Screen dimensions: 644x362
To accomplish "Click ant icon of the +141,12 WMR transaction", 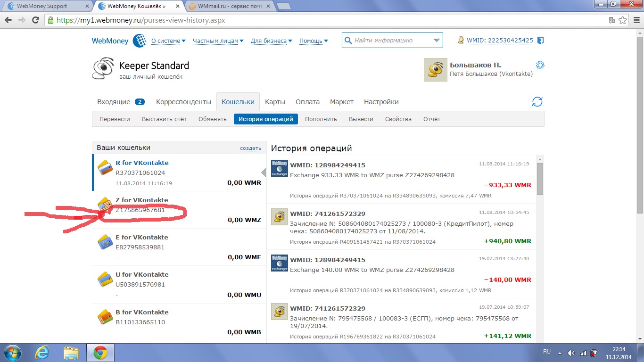I will (x=280, y=312).
